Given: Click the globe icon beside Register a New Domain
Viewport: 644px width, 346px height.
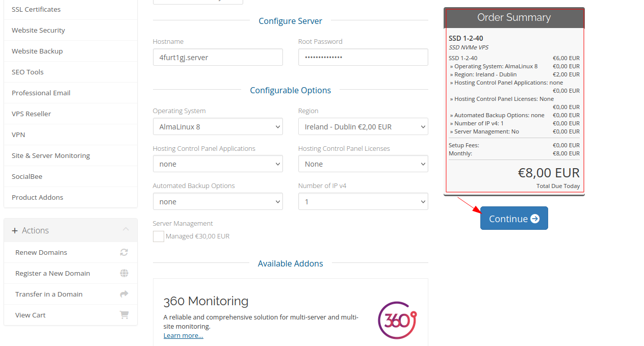Looking at the screenshot, I should 124,273.
